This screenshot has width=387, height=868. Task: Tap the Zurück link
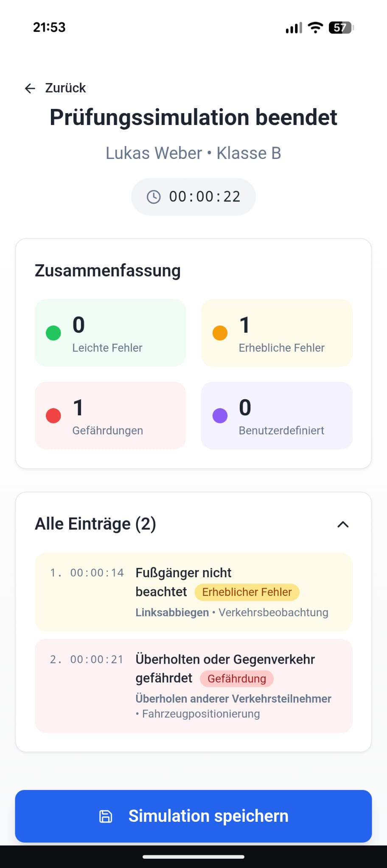[65, 88]
